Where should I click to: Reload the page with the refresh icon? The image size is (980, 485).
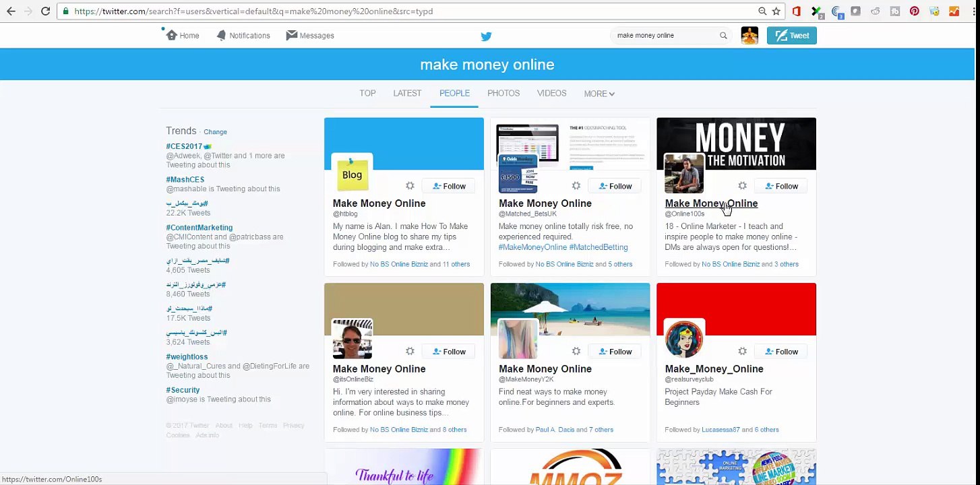[x=45, y=11]
